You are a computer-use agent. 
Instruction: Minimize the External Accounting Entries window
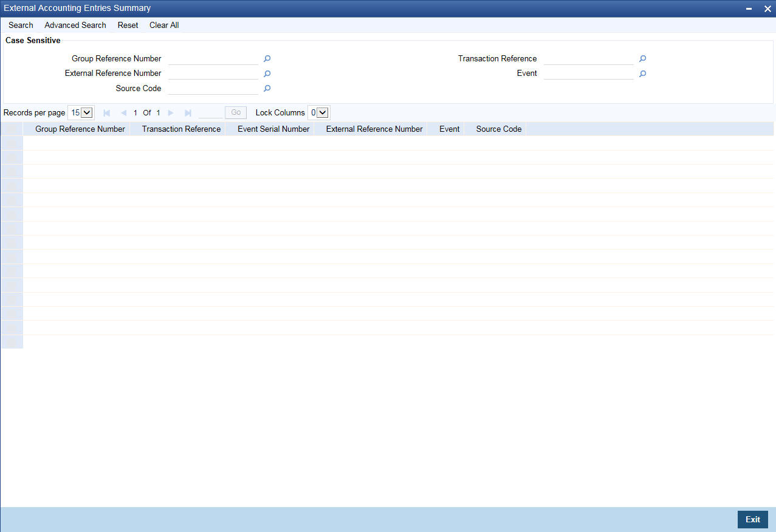(x=749, y=9)
